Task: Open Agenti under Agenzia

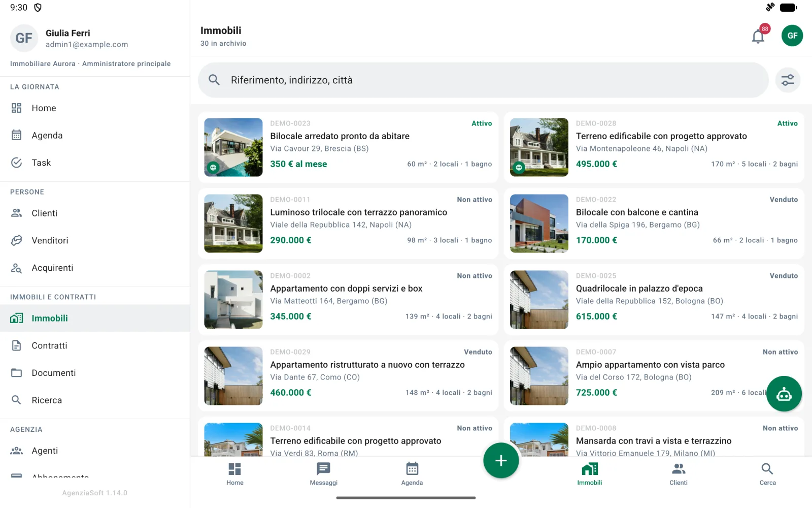Action: coord(95,451)
